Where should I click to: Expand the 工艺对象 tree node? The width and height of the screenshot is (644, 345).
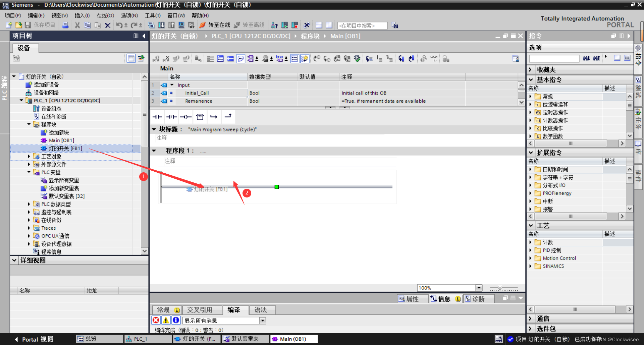coord(29,156)
